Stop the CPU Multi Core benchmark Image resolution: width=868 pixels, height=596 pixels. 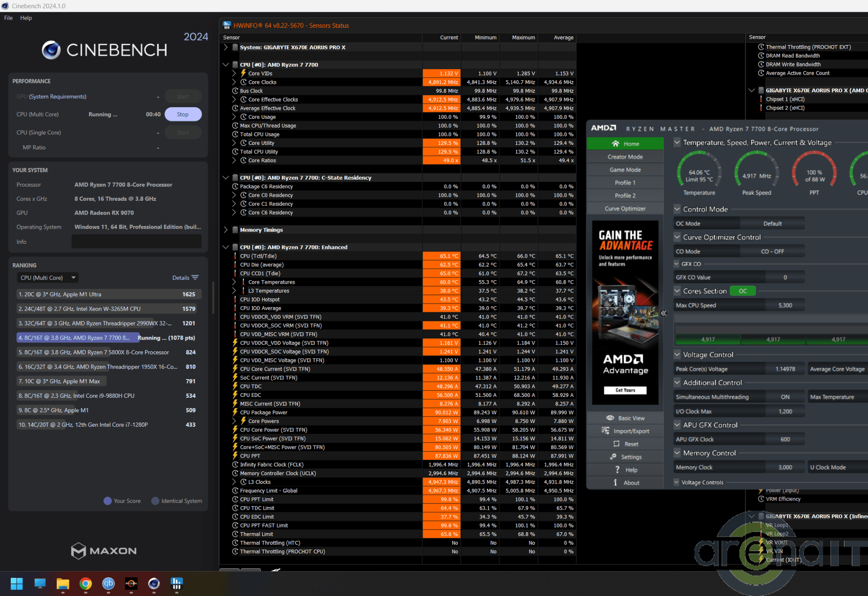point(183,114)
